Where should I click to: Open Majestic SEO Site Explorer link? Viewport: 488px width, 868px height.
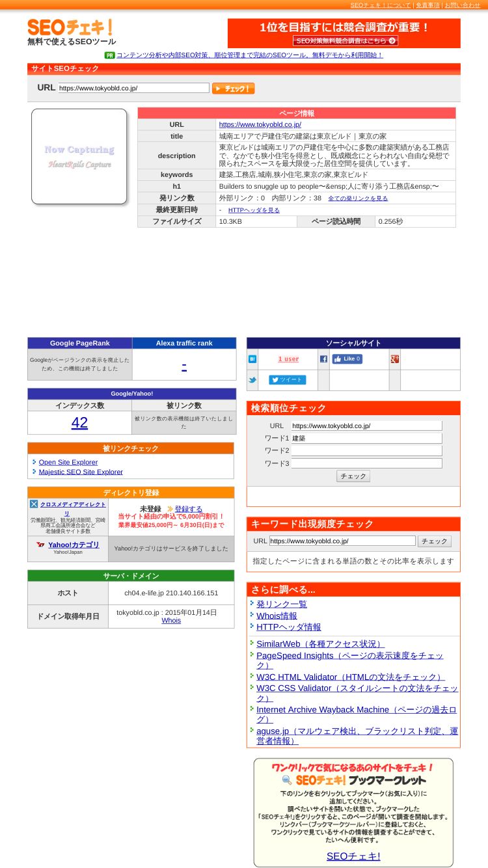pos(81,472)
